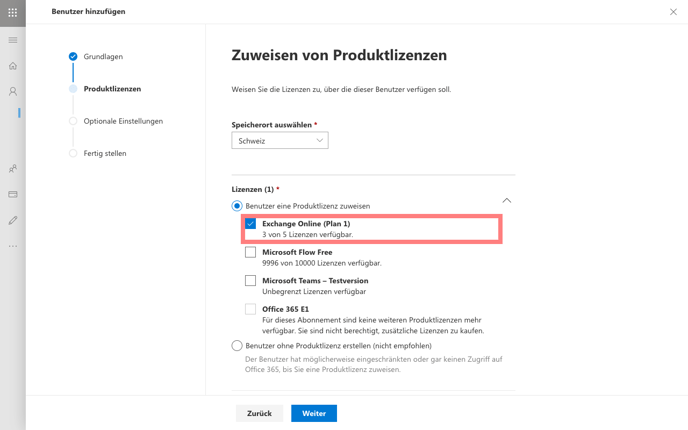Viewport: 688px width, 430px height.
Task: Open the Users icon in sidebar
Action: (x=13, y=91)
